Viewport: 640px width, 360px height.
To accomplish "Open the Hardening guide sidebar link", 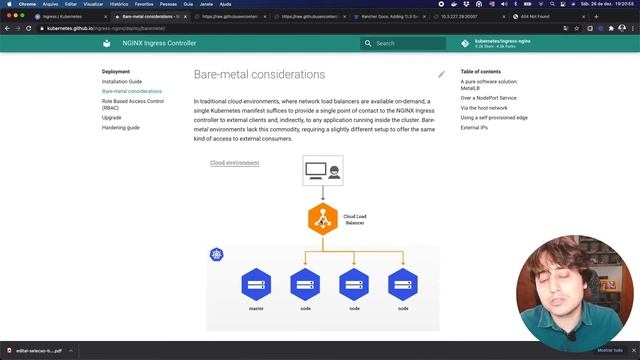I will click(120, 128).
